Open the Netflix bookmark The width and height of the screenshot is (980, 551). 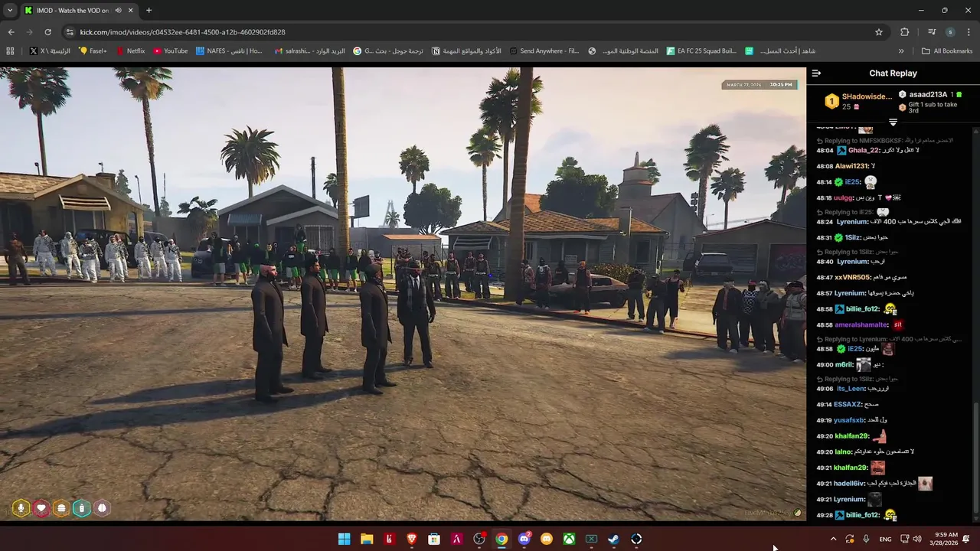(130, 51)
